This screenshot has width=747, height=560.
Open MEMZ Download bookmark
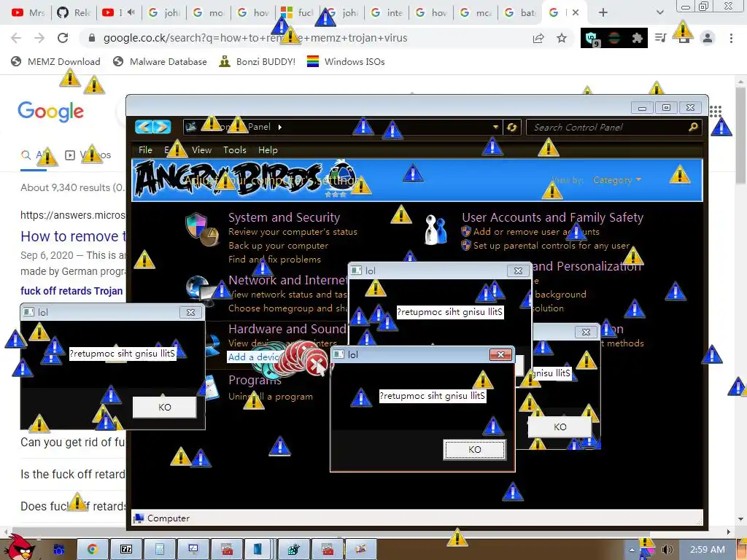click(55, 61)
